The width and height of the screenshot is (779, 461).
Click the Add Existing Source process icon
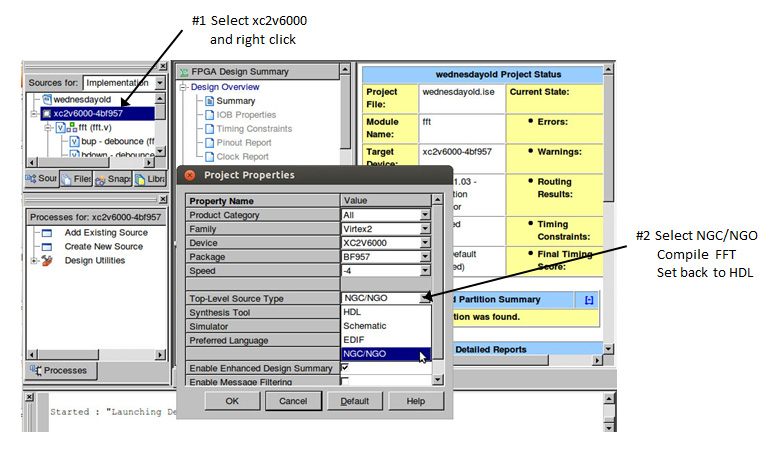pos(46,233)
